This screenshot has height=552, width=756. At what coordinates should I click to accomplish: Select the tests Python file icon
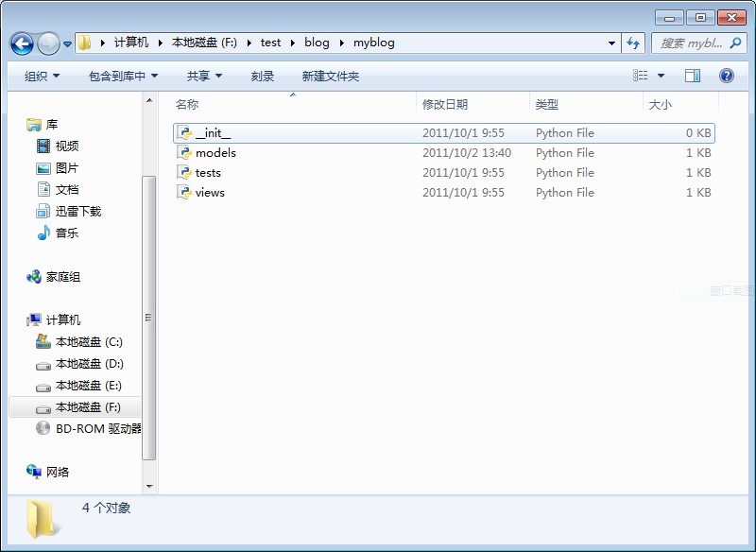pos(184,172)
